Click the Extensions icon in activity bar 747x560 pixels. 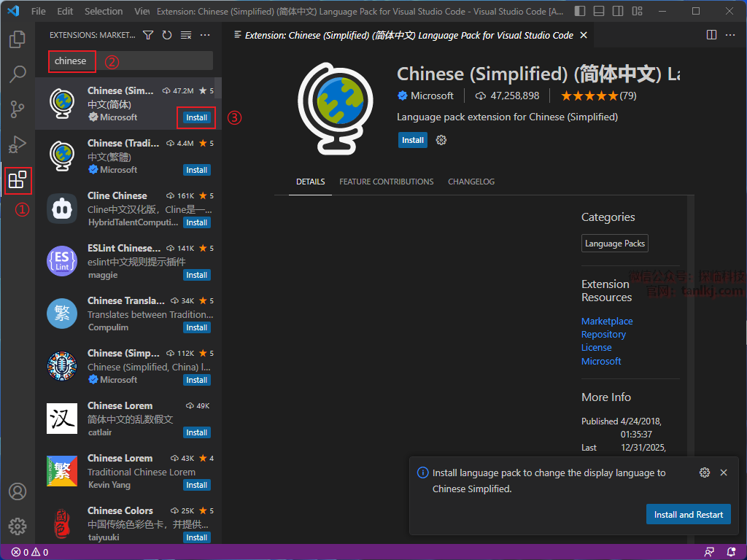point(18,179)
